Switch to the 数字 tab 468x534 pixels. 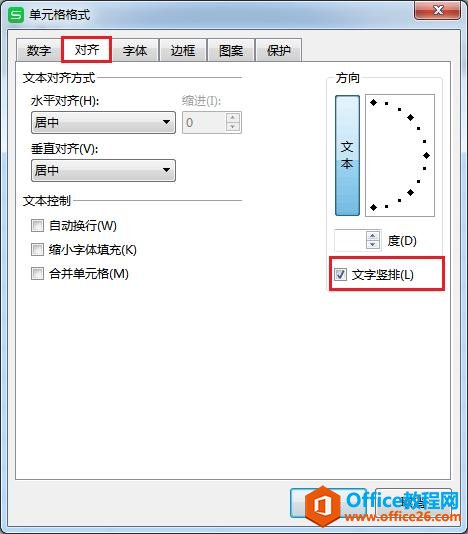coord(38,50)
